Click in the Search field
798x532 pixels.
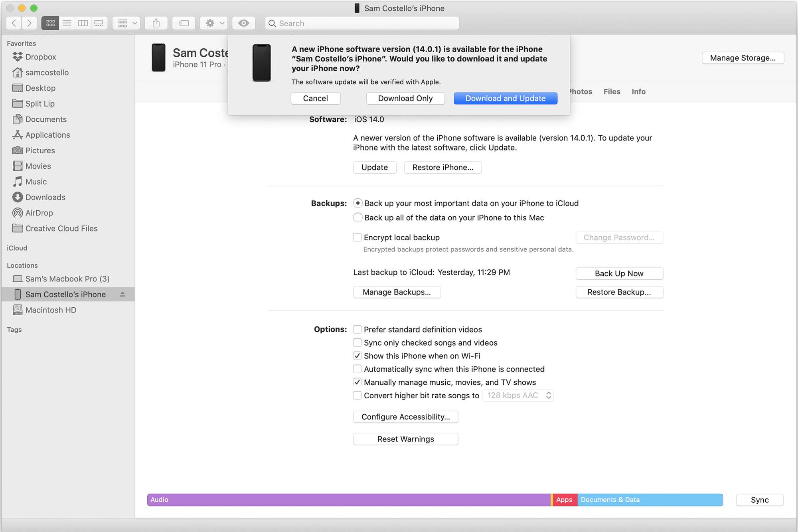362,23
